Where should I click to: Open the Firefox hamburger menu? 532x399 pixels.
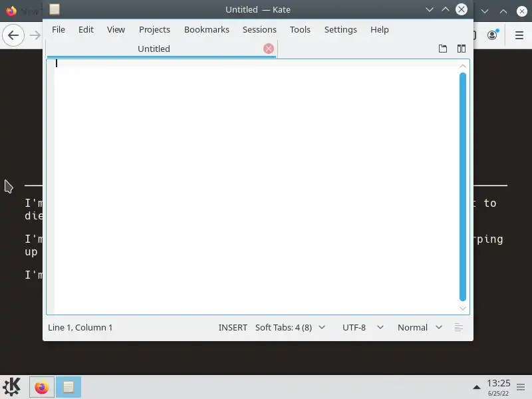[x=519, y=35]
